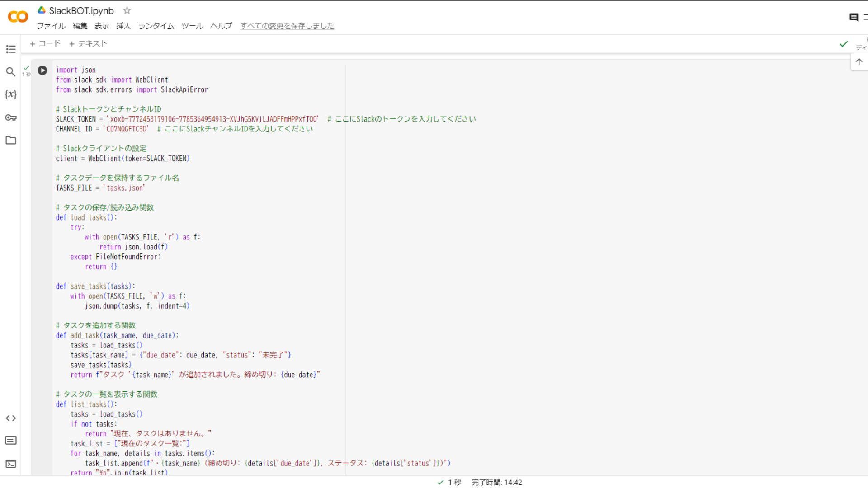Click the すべての変更を保存しました link
The width and height of the screenshot is (868, 488).
pyautogui.click(x=287, y=26)
